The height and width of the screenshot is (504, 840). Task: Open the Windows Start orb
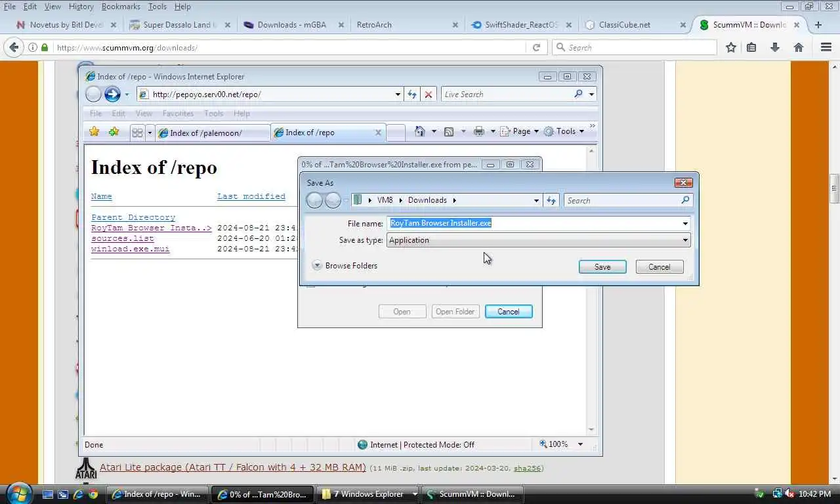tap(18, 493)
